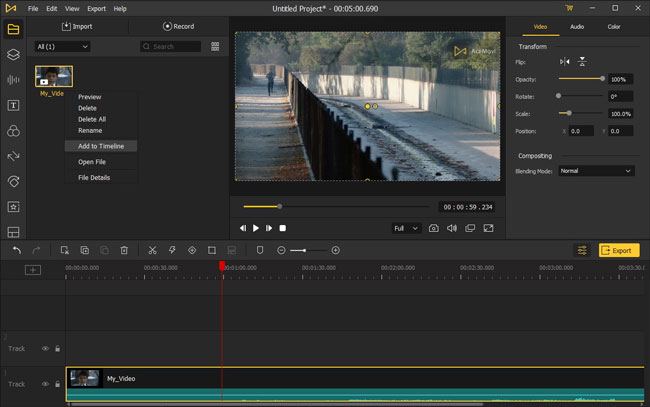The width and height of the screenshot is (650, 407).
Task: Choose File Details in context menu
Action: coord(94,178)
